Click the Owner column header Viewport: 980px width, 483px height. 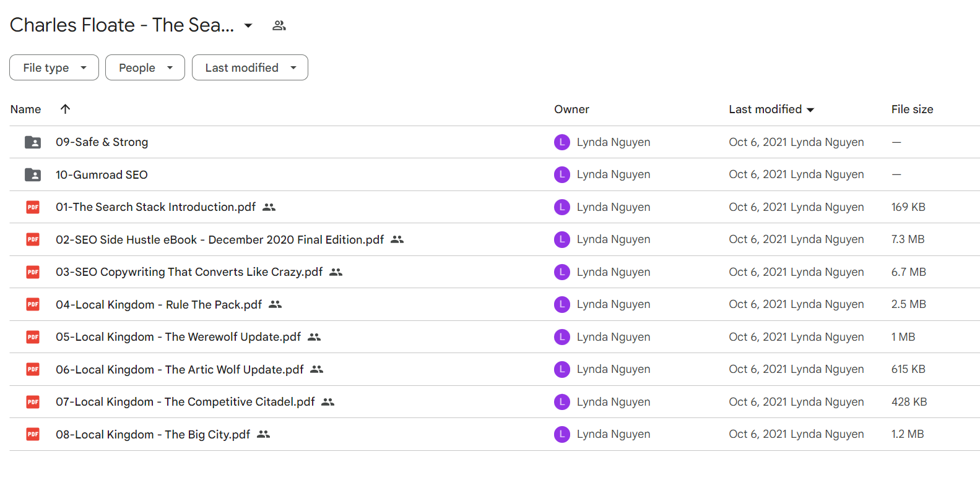click(571, 109)
